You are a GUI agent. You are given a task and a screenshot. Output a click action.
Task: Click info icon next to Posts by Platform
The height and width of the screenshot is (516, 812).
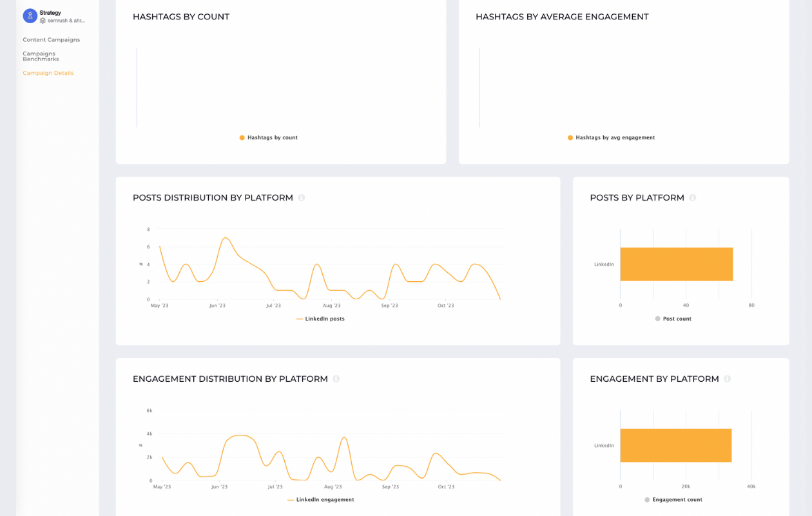[x=693, y=198]
